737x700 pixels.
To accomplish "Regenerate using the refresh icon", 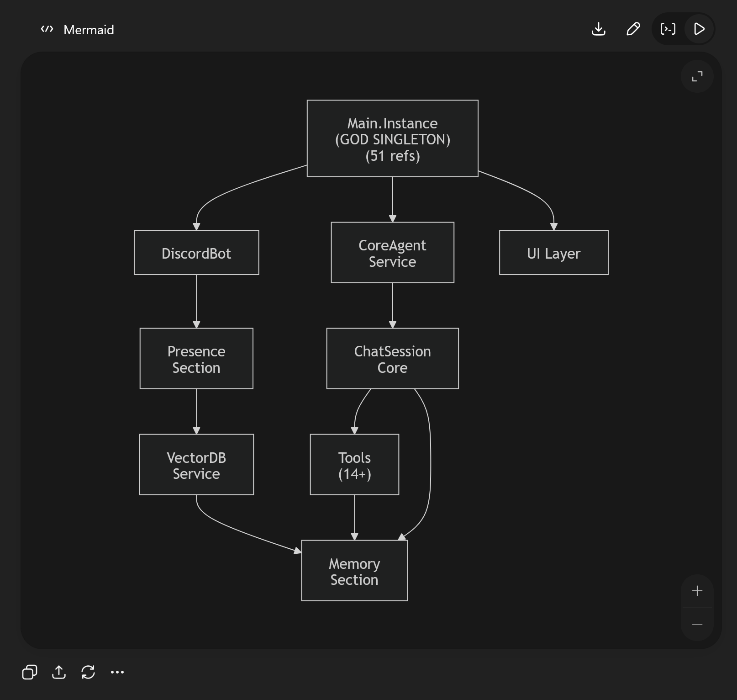I will tap(88, 672).
